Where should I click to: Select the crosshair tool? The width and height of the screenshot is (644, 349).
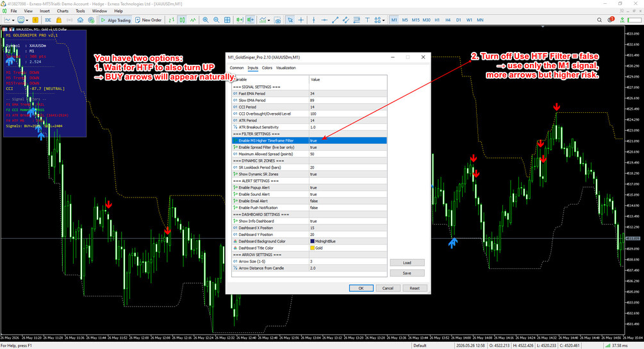pyautogui.click(x=301, y=20)
